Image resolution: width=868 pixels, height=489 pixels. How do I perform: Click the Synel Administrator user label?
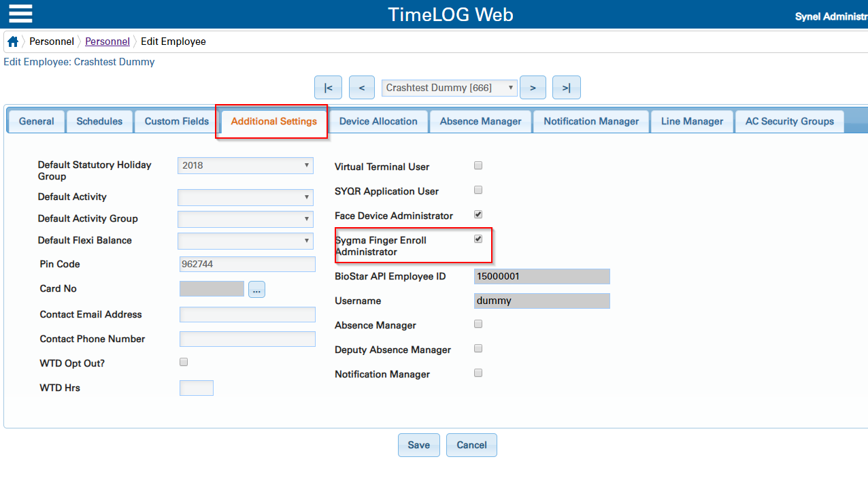click(831, 16)
